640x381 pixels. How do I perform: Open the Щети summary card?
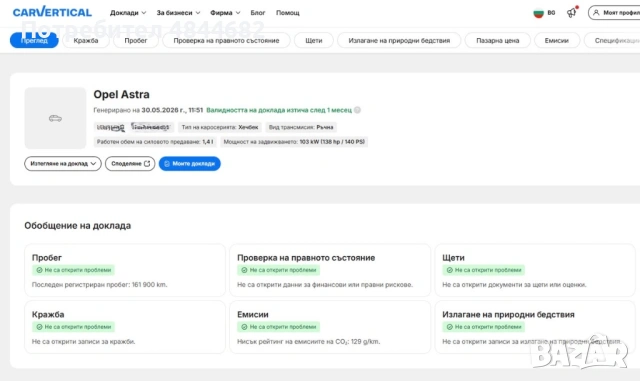coord(535,270)
